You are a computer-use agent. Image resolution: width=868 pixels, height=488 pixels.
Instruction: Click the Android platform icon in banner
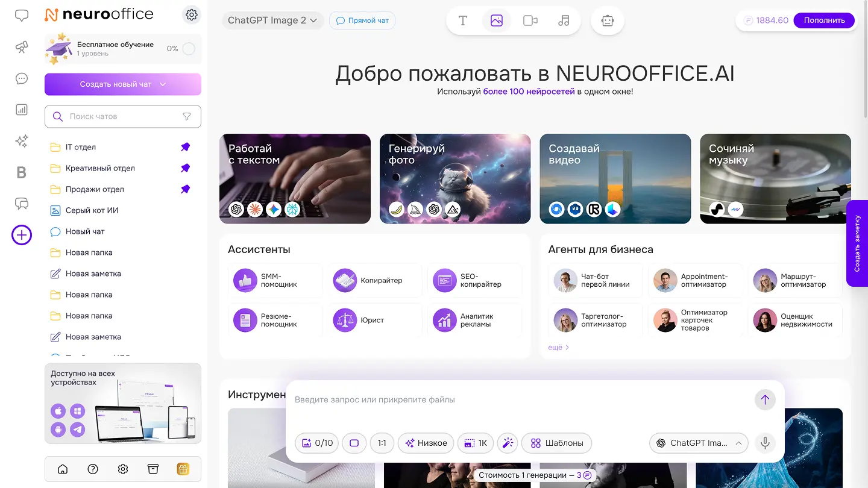click(58, 430)
